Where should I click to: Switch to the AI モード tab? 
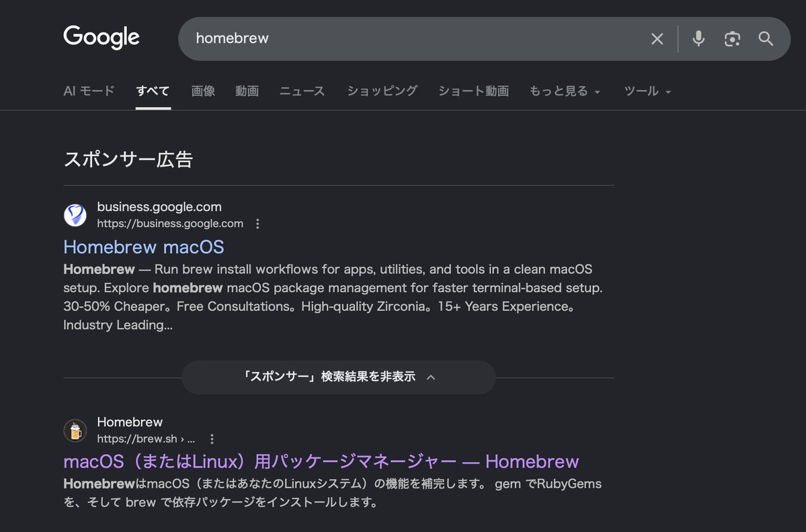89,91
